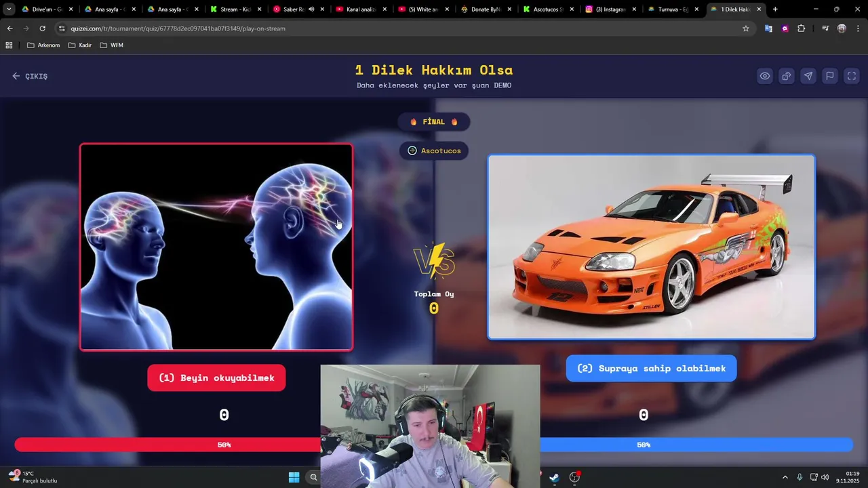Click the purple extension icon in the toolbar
The image size is (868, 488).
click(785, 28)
